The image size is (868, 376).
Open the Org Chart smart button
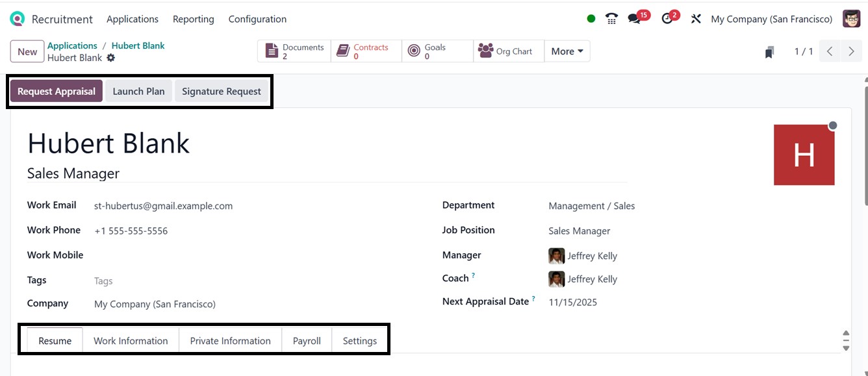pyautogui.click(x=505, y=51)
